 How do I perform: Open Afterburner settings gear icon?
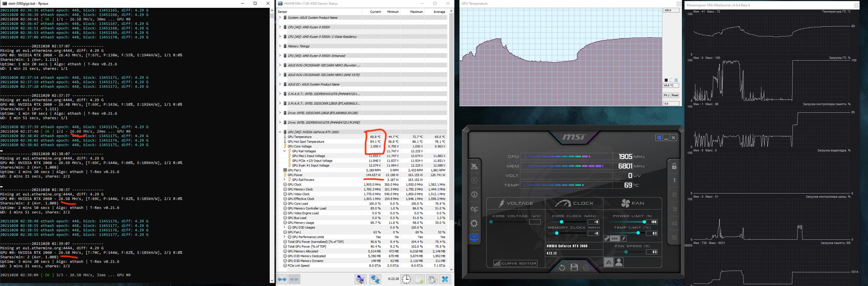pyautogui.click(x=474, y=223)
